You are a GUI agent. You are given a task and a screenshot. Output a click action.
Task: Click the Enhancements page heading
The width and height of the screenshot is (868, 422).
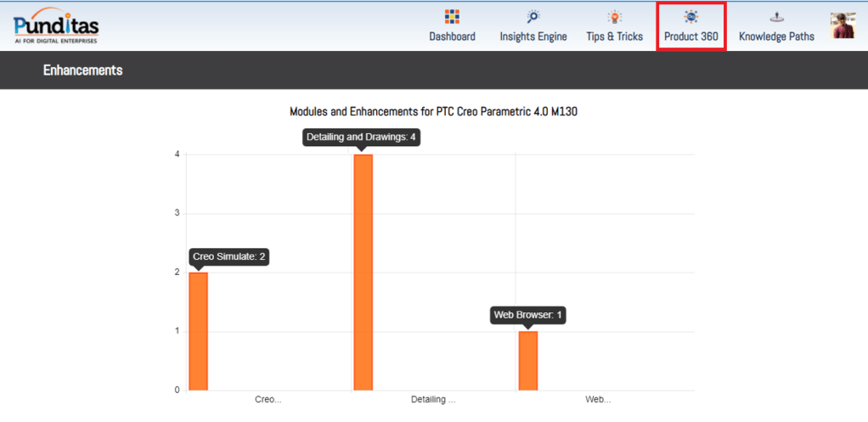coord(82,70)
